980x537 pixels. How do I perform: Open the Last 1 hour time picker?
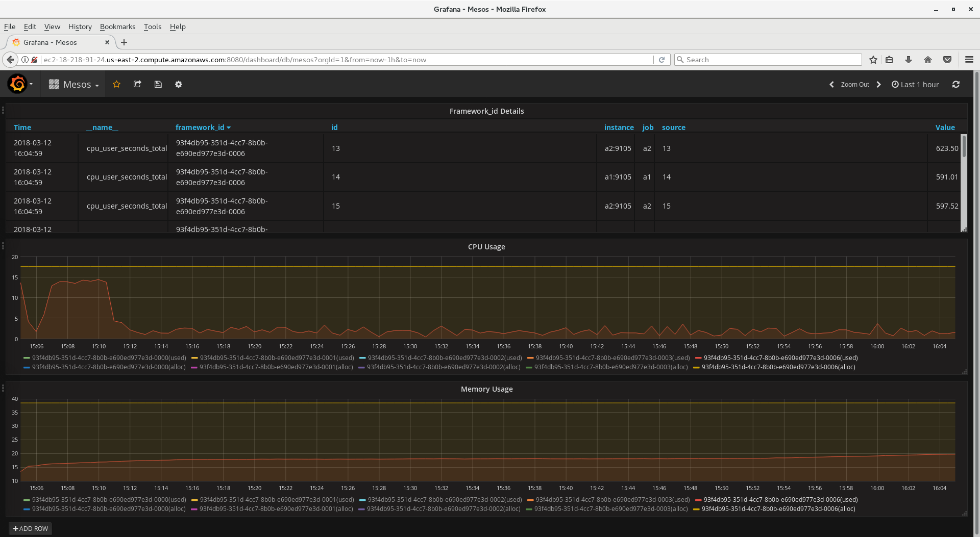tap(915, 85)
